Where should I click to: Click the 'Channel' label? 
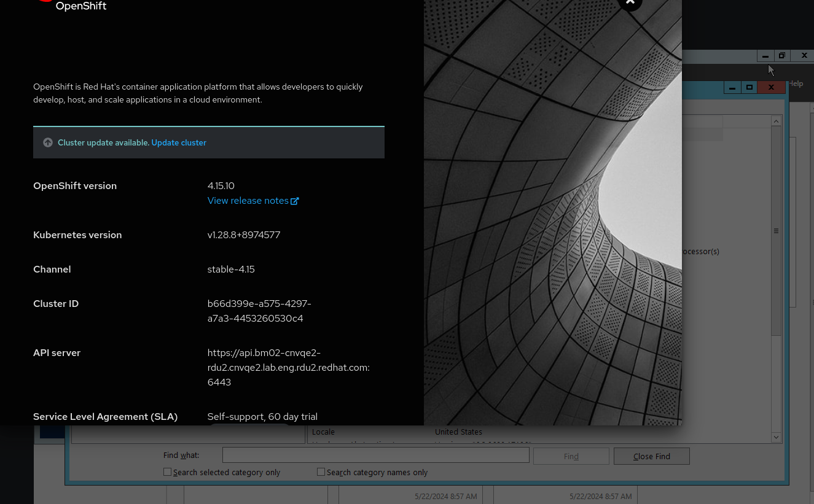tap(52, 269)
